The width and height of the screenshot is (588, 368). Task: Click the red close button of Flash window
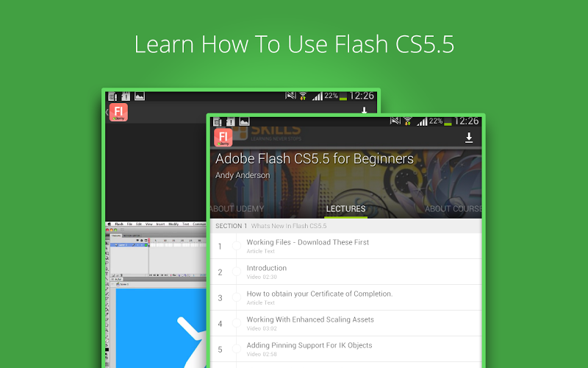click(x=107, y=230)
